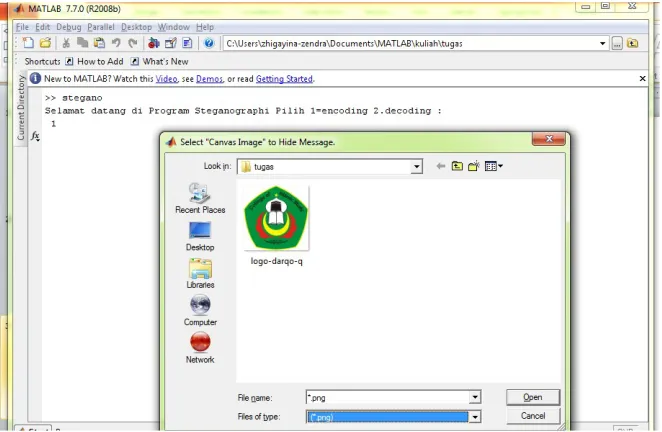Image resolution: width=662 pixels, height=432 pixels.
Task: Click the Open file folder icon
Action: pyautogui.click(x=45, y=43)
